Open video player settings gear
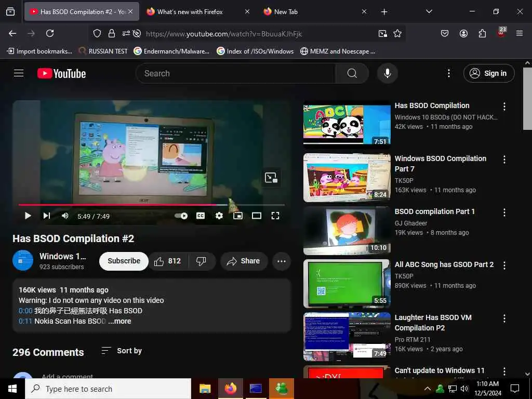The height and width of the screenshot is (399, 532). click(x=219, y=216)
